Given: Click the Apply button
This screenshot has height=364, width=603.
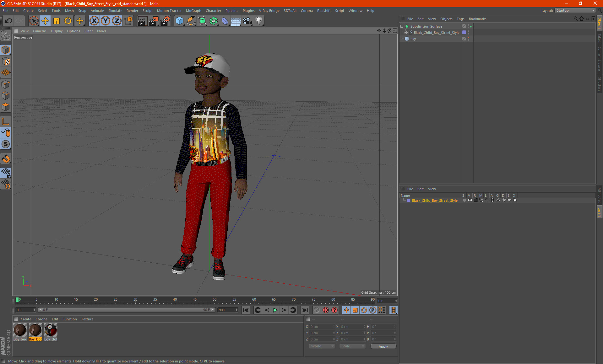Looking at the screenshot, I should [x=383, y=346].
